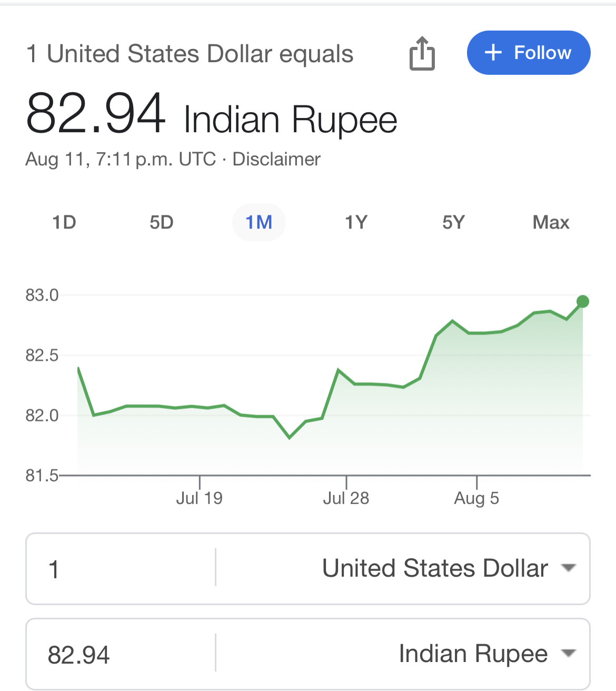Follow this currency pair
Image resolution: width=616 pixels, height=691 pixels.
[x=529, y=53]
